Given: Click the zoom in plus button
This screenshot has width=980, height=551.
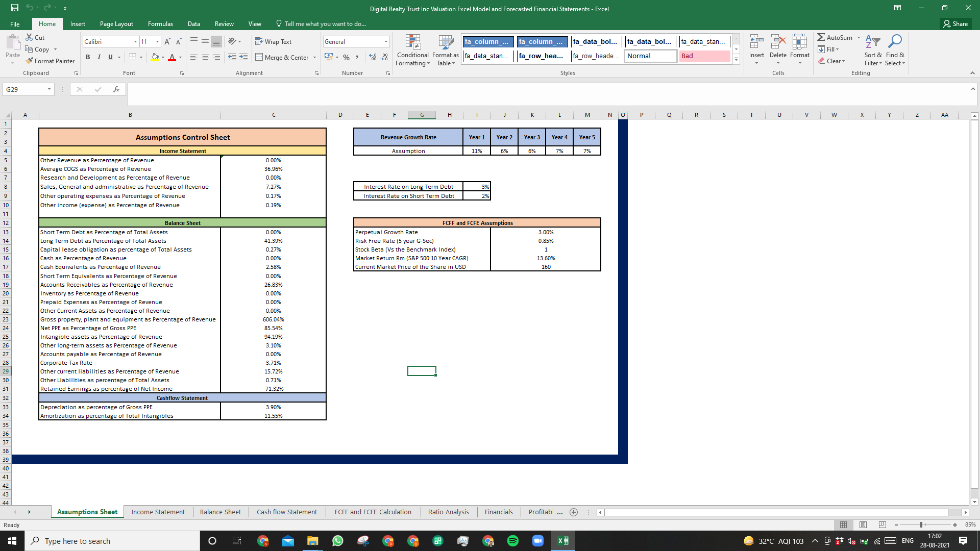Looking at the screenshot, I should tap(955, 524).
